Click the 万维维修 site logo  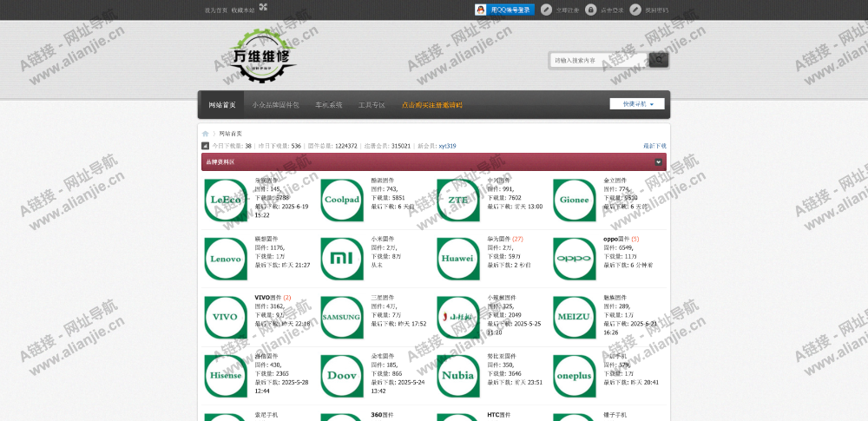pos(261,56)
